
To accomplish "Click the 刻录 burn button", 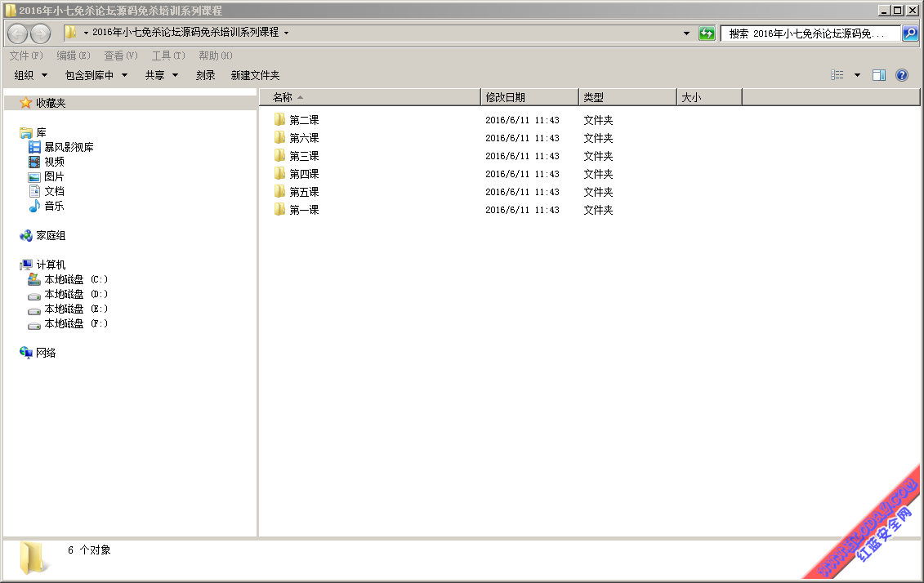I will click(206, 75).
